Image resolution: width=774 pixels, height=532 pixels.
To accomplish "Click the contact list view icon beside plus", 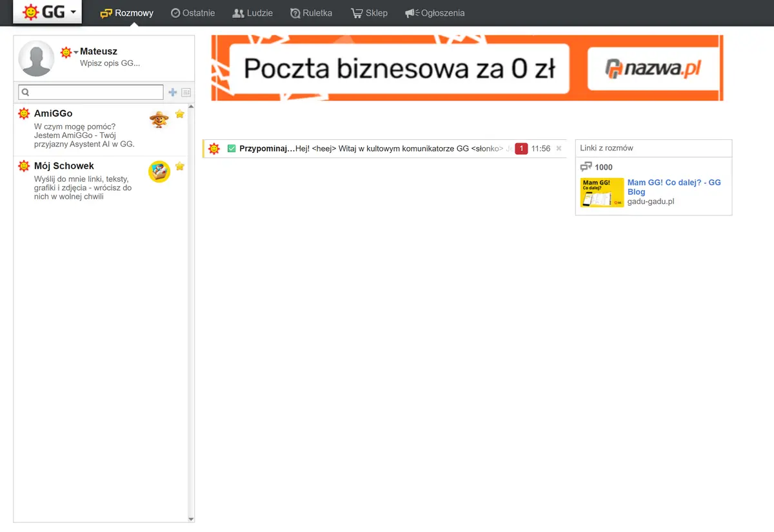I will coord(186,92).
